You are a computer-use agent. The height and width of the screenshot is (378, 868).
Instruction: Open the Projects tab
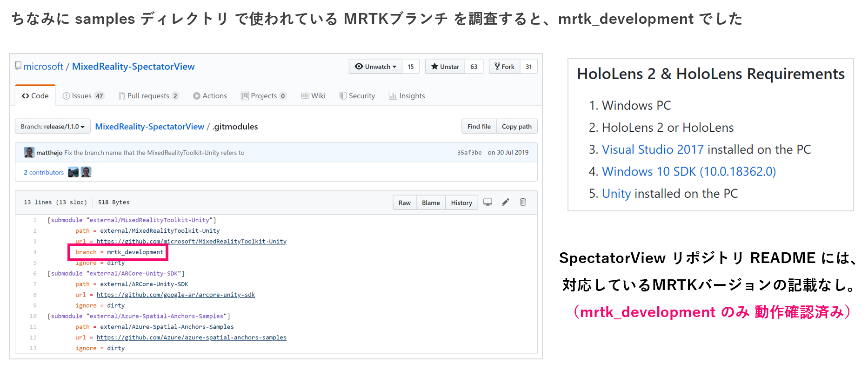coord(263,96)
